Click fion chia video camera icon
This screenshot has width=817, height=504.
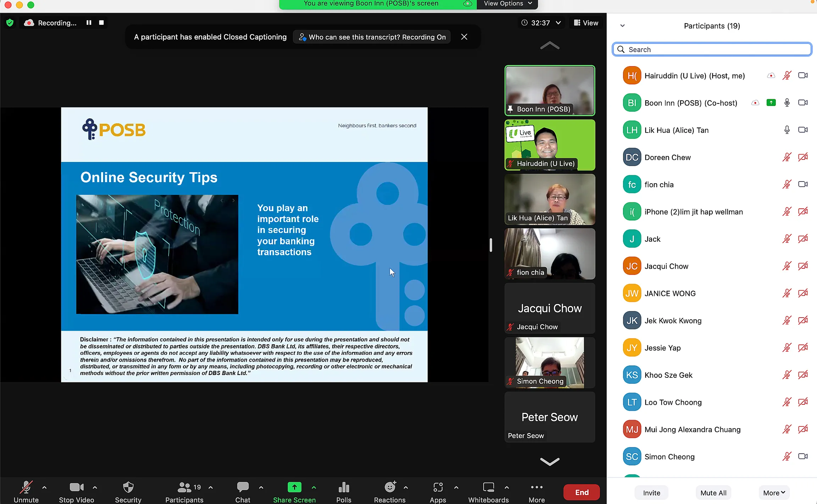click(x=803, y=184)
